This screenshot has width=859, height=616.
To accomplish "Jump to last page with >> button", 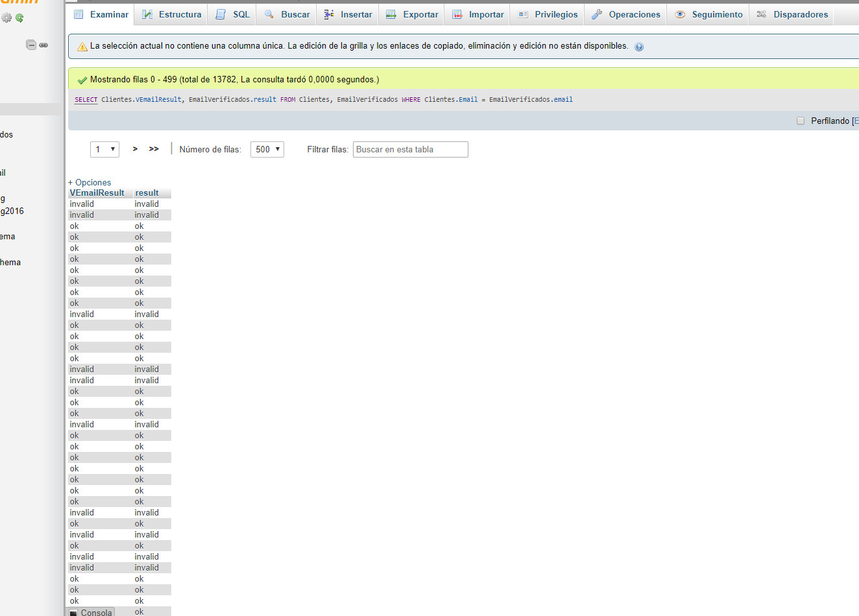I will (154, 149).
